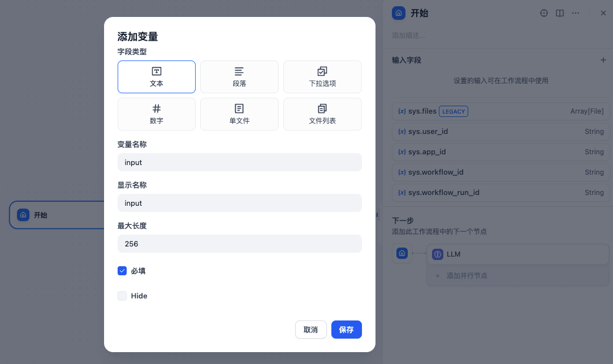This screenshot has height=364, width=613.
Task: Select the 文本 (Text) field type
Action: click(157, 77)
